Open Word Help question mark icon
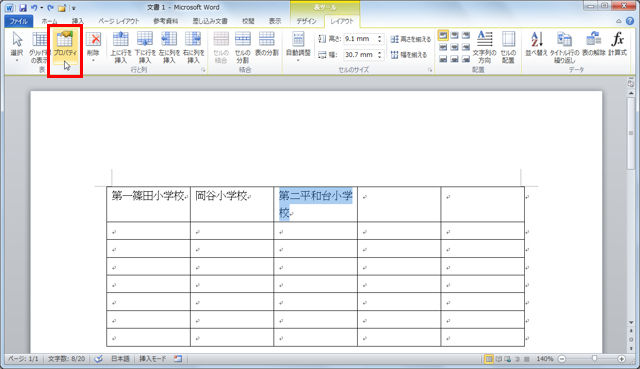The image size is (640, 369). tap(630, 21)
